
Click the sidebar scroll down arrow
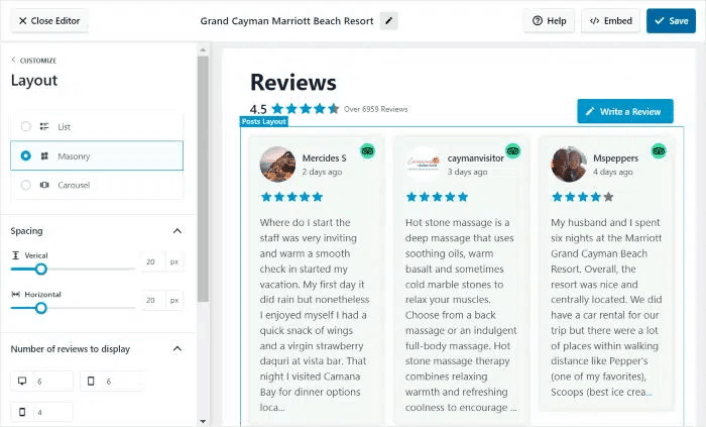[203, 422]
